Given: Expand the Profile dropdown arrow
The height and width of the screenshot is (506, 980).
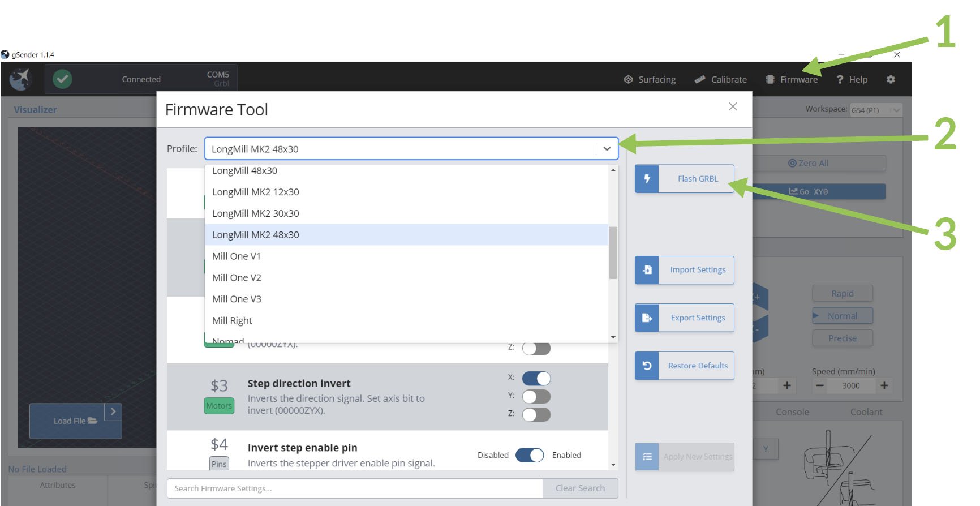Looking at the screenshot, I should point(607,149).
